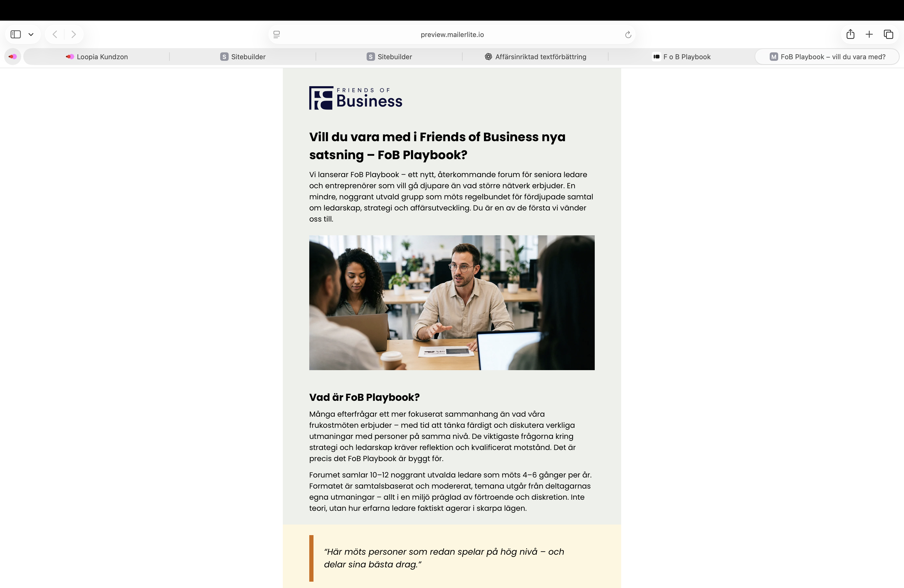Viewport: 904px width, 588px height.
Task: Switch to Affärsinriktad textförbättring tab
Action: tap(535, 57)
